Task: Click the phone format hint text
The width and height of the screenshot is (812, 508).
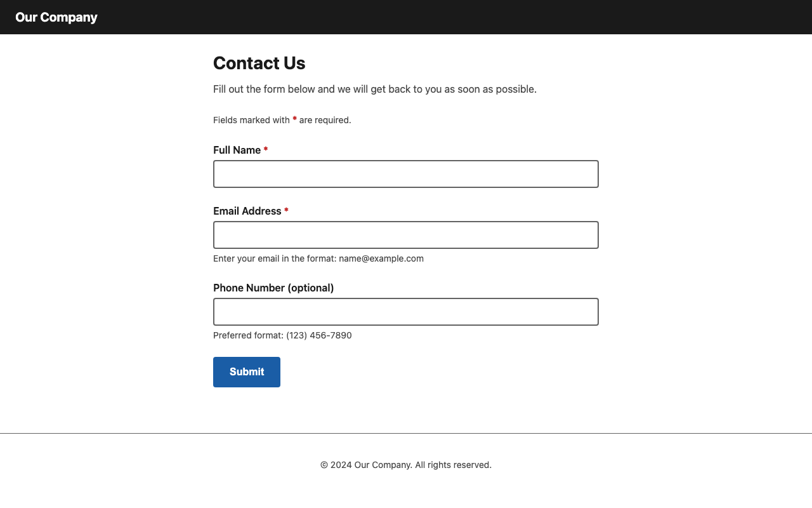Action: click(x=282, y=335)
